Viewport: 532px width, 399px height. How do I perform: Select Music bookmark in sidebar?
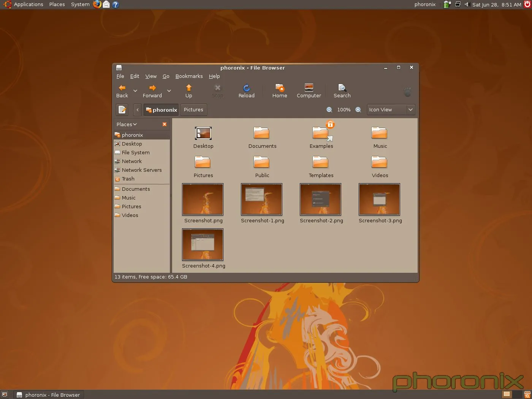(x=141, y=198)
